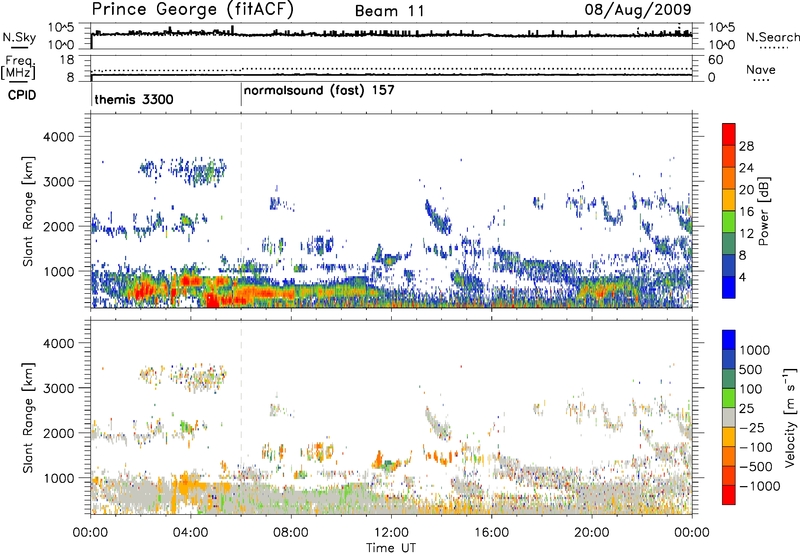Click the red strong-power patch near 05:00
Viewport: 800px width, 554px height.
211,299
